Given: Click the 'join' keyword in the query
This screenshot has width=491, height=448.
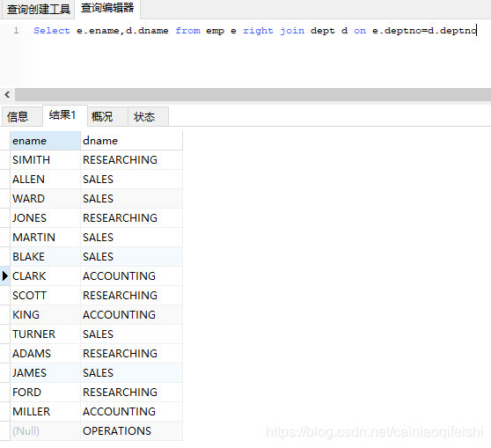Looking at the screenshot, I should click(x=292, y=31).
